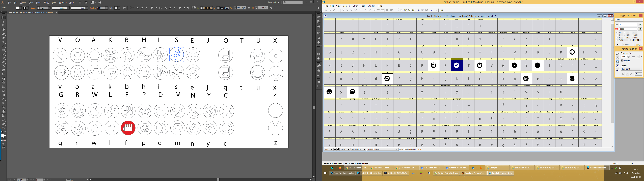Click the Opacity label link in Illustrator control bar
Screen dimensions: 644x181
pos(93,8)
